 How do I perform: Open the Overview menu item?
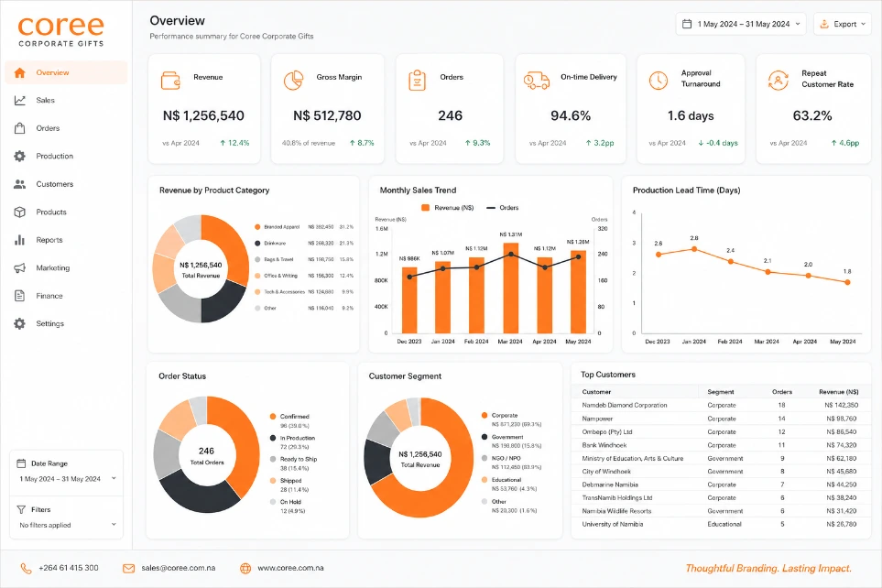coord(66,72)
